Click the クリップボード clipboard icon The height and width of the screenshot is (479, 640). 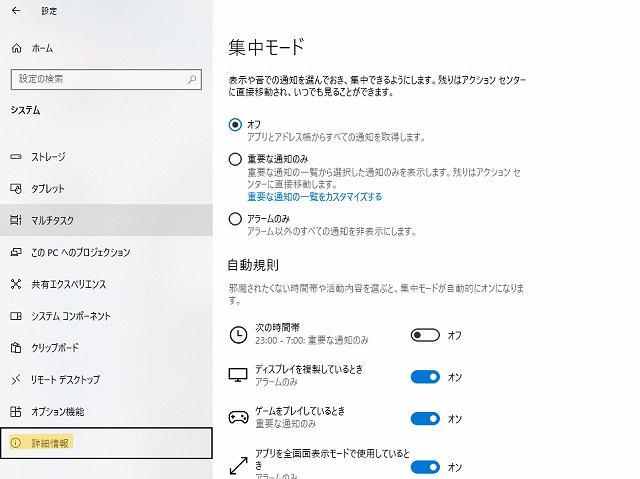coord(15,348)
